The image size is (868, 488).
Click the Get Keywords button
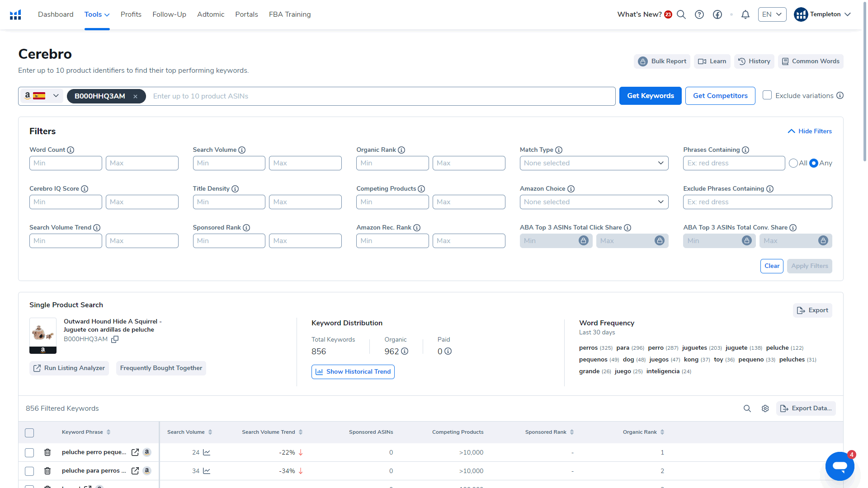pos(650,95)
